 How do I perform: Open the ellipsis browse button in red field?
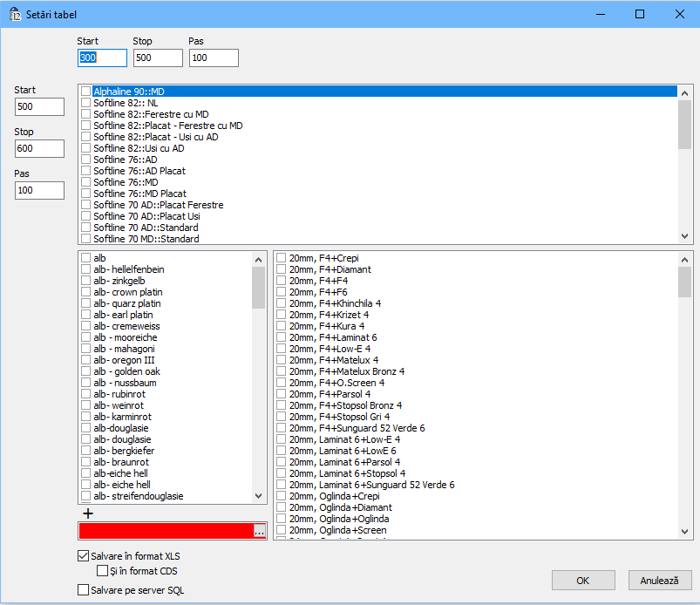click(259, 530)
